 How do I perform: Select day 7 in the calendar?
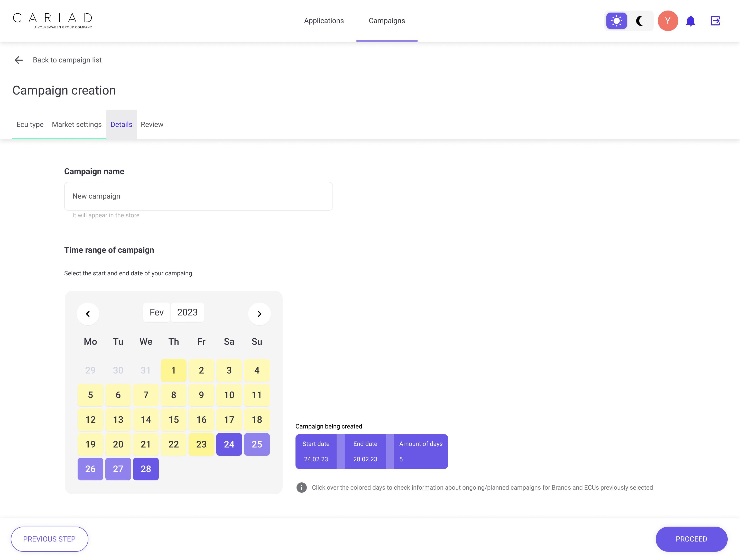(146, 395)
